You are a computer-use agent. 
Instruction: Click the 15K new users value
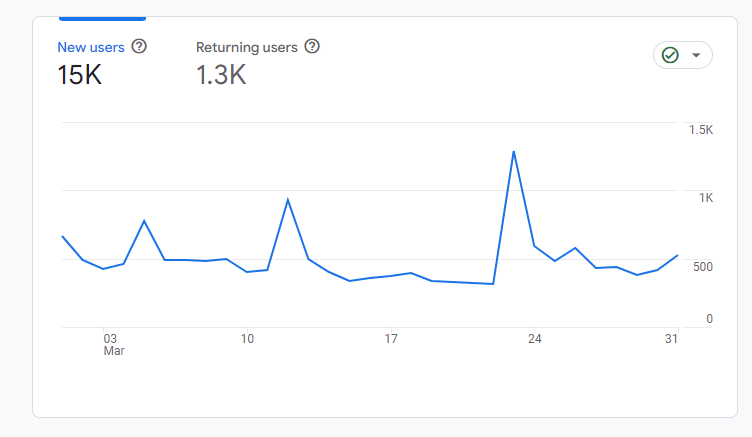(80, 75)
